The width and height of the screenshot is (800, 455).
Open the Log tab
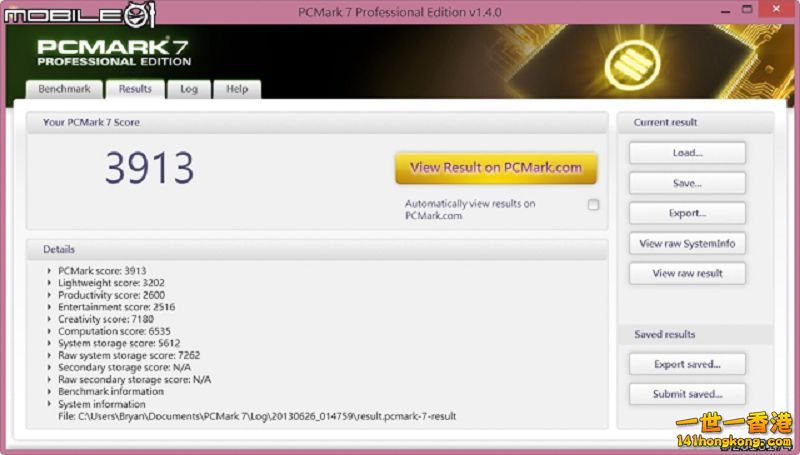click(x=189, y=89)
